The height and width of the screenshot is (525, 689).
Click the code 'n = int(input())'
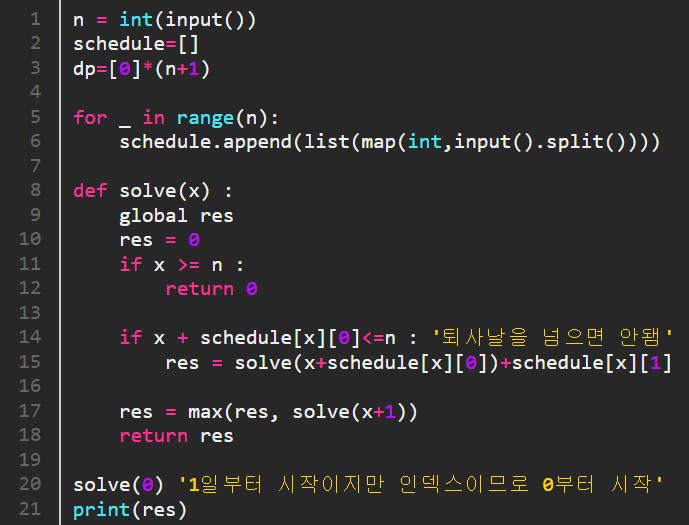pyautogui.click(x=164, y=20)
